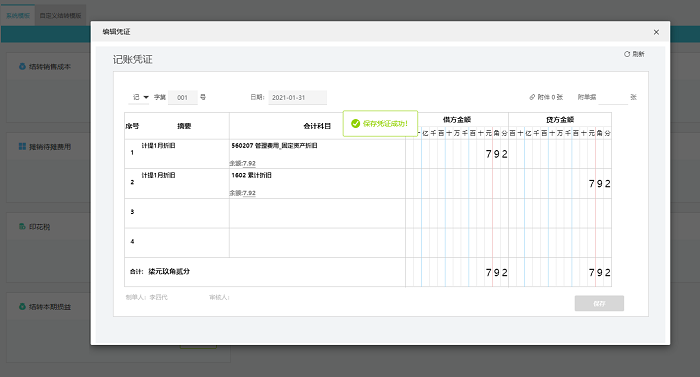Click the credit amount 792 in row 2
700x377 pixels.
point(600,184)
